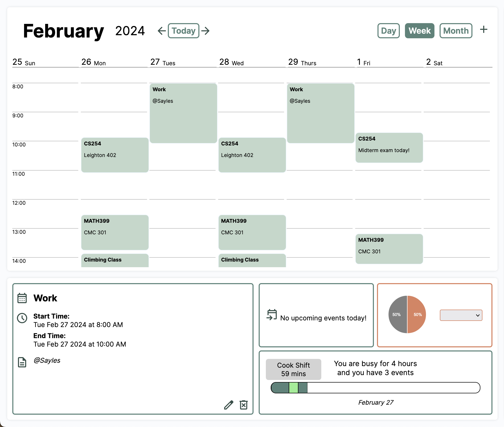504x427 pixels.
Task: Click the orange 50% pie slice
Action: 417,314
